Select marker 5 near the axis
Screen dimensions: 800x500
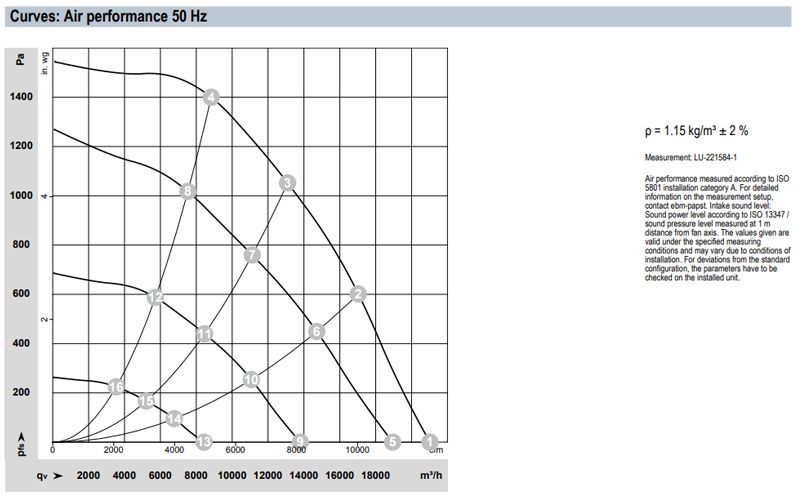tap(392, 441)
